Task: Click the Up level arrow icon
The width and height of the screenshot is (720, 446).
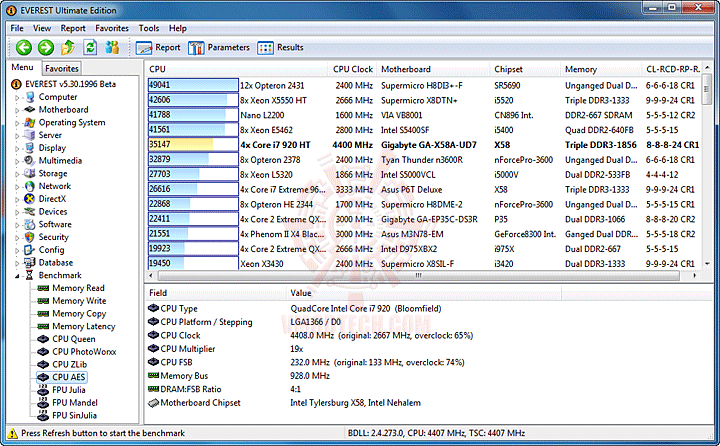Action: 68,47
